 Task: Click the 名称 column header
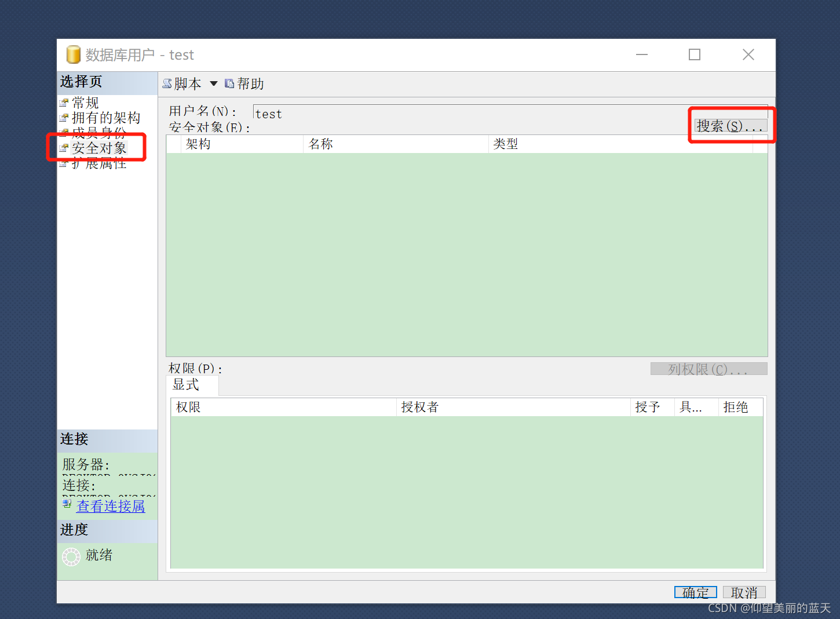click(x=396, y=144)
